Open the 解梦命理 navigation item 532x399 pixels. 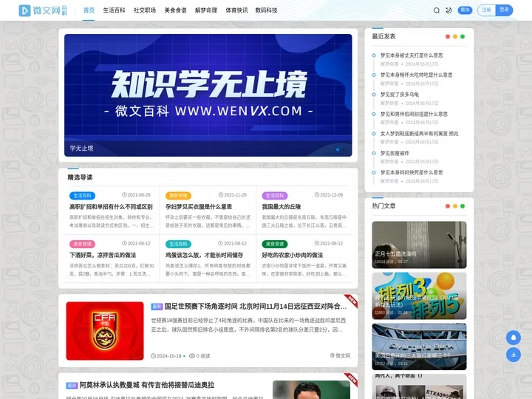(206, 10)
